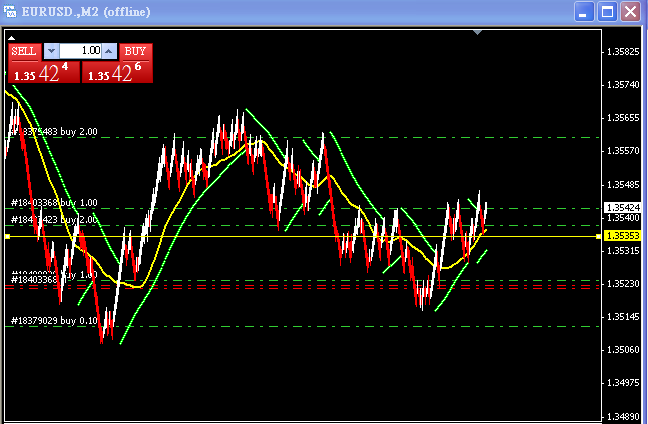Increase lot volume with up arrow
The width and height of the screenshot is (648, 424).
[x=109, y=51]
